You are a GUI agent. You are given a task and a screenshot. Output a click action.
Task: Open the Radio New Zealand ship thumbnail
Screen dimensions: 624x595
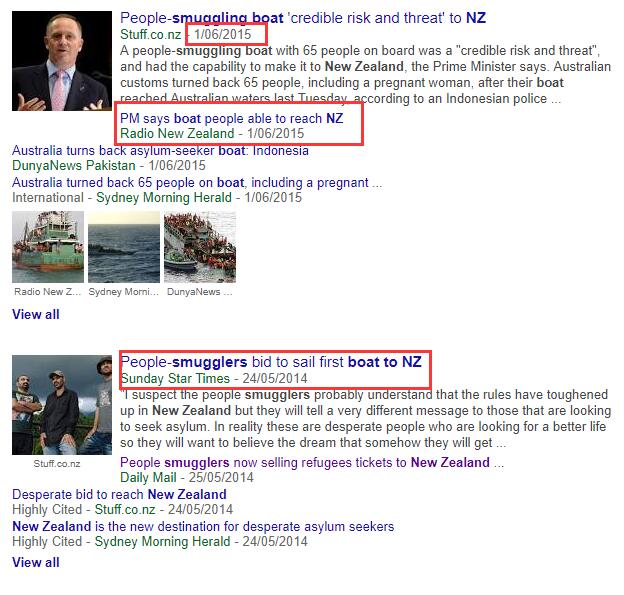pyautogui.click(x=48, y=247)
